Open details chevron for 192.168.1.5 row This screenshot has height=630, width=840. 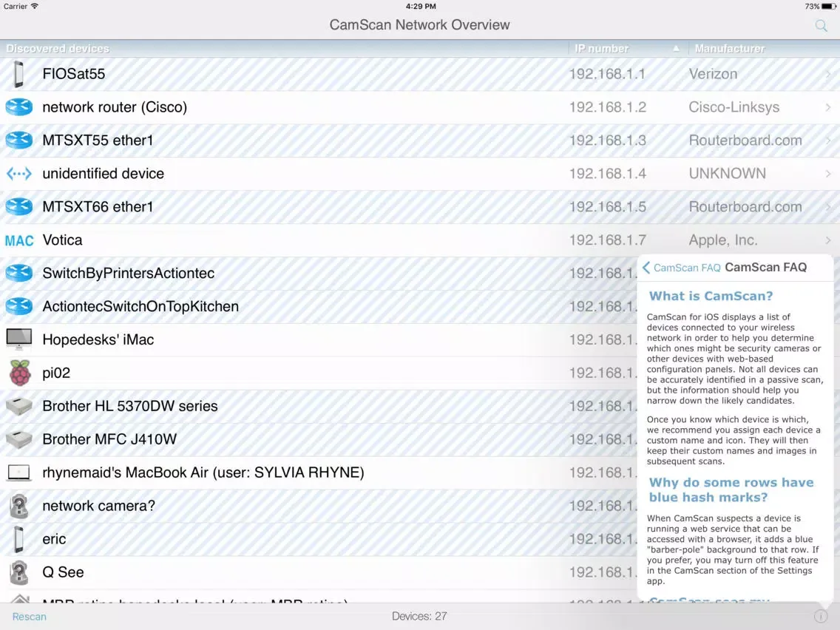(828, 207)
